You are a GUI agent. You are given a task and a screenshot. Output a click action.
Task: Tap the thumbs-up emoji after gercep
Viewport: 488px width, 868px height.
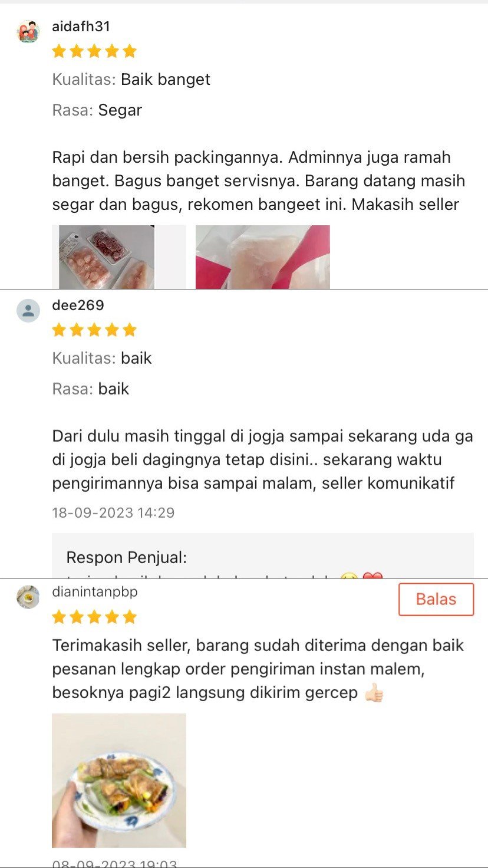click(374, 693)
